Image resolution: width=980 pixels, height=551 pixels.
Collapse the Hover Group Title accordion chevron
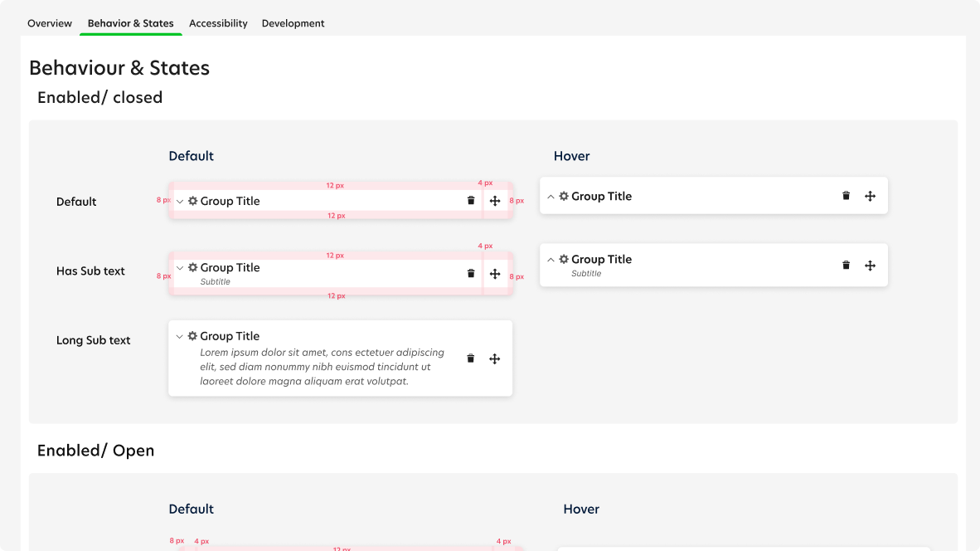[550, 196]
